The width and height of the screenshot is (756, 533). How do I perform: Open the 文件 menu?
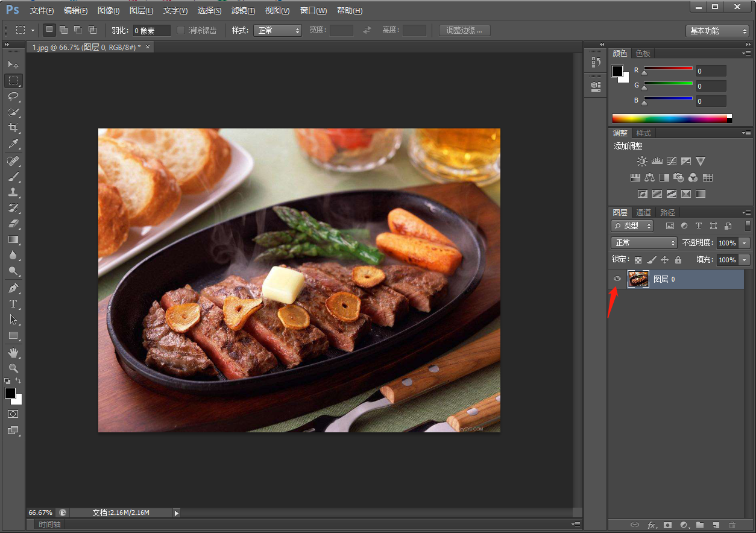point(42,11)
